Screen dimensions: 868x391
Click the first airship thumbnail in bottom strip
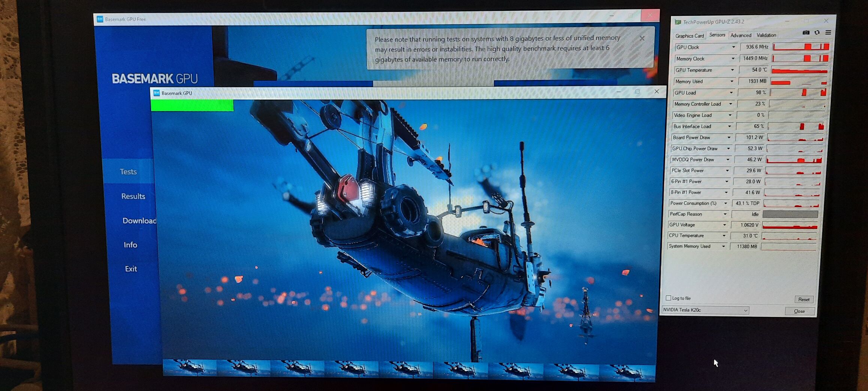click(x=190, y=367)
